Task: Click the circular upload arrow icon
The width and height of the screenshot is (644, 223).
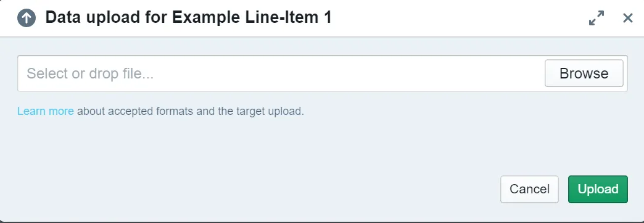Action: (x=27, y=18)
